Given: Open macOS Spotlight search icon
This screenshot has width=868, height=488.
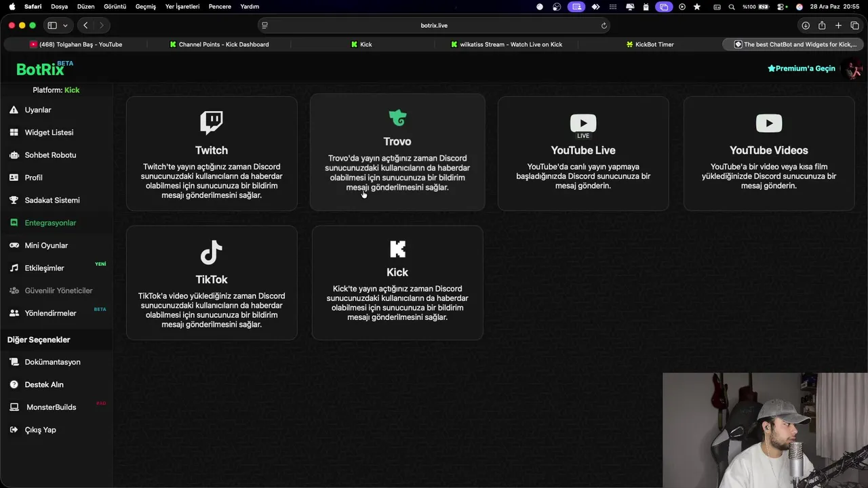Looking at the screenshot, I should tap(732, 7).
